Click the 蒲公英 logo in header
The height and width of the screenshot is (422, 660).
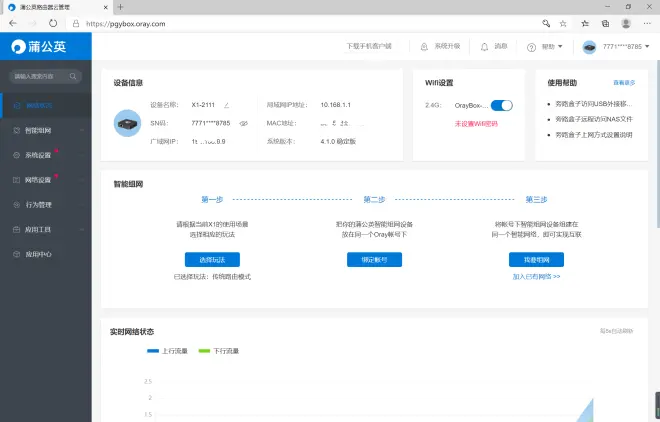point(38,46)
